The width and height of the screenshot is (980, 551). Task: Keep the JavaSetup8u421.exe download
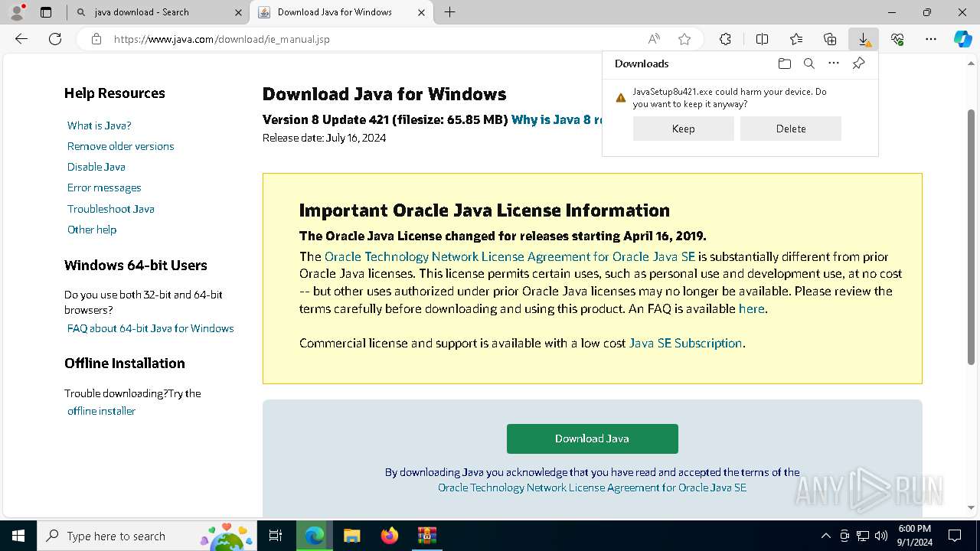point(683,129)
